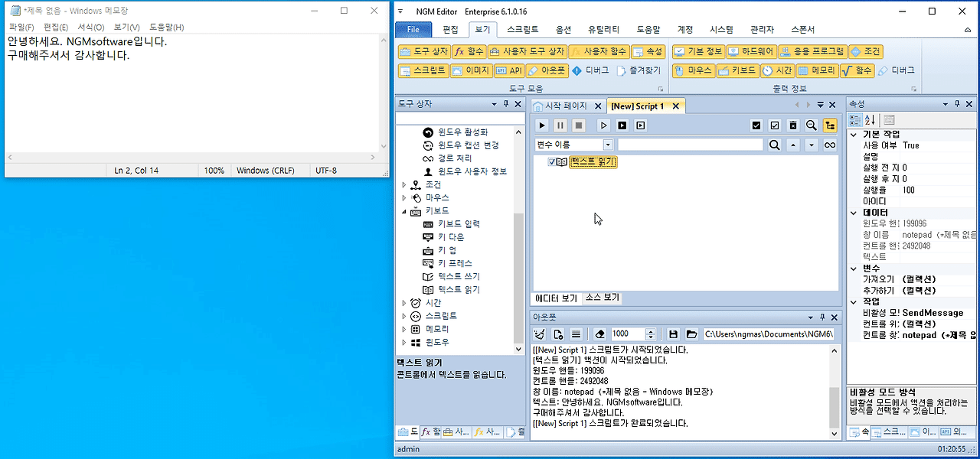This screenshot has height=459, width=980.
Task: Expand the 시간 category in toolbox
Action: (404, 303)
